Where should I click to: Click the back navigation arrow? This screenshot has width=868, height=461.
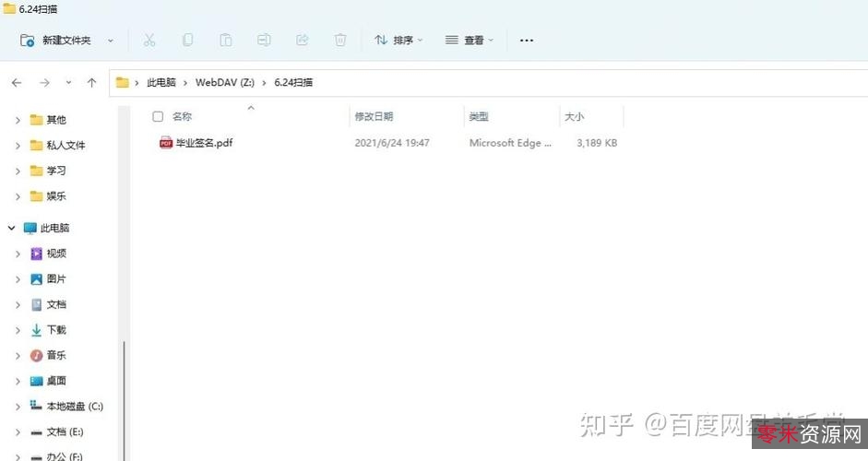coord(17,83)
